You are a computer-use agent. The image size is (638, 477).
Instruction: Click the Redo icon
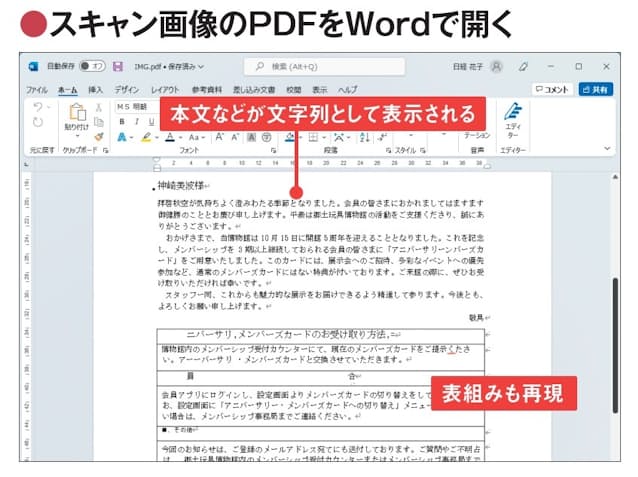click(x=38, y=122)
